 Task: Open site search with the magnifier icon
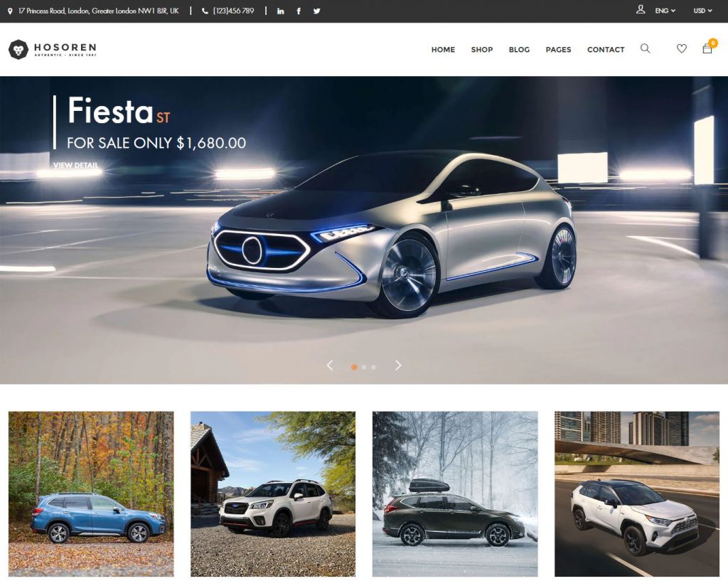[645, 49]
